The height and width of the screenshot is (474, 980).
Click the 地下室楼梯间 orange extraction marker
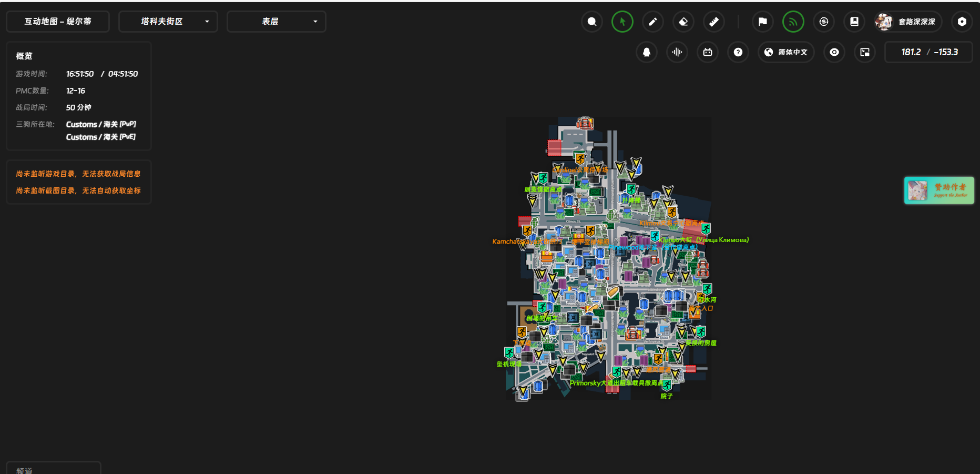pos(590,231)
